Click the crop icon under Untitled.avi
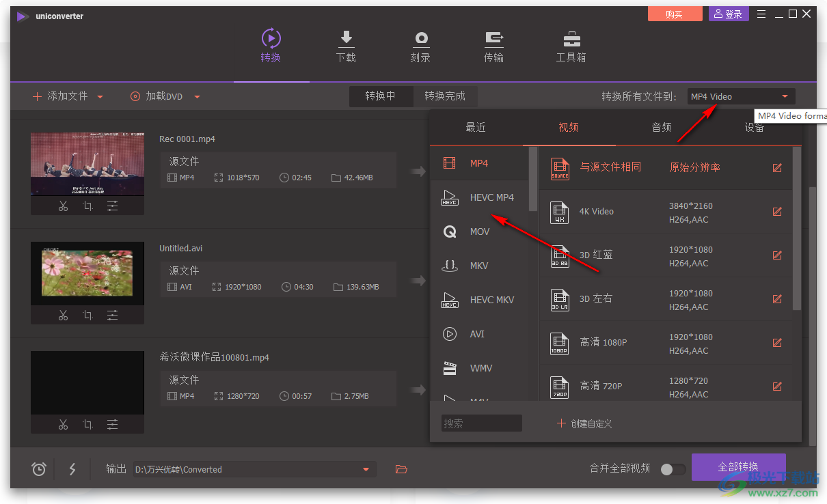Screen dimensions: 827x504 pyautogui.click(x=87, y=315)
